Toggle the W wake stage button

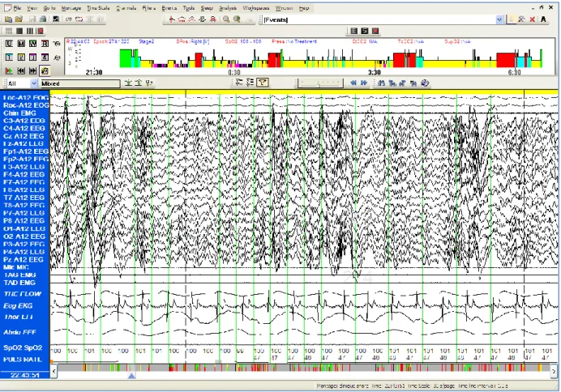pos(33,44)
